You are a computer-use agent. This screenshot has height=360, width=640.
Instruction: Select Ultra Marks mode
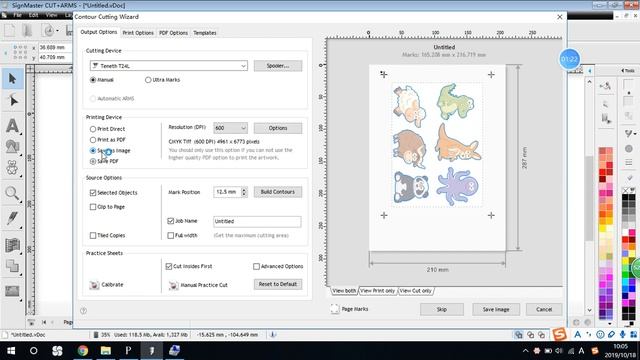click(148, 80)
